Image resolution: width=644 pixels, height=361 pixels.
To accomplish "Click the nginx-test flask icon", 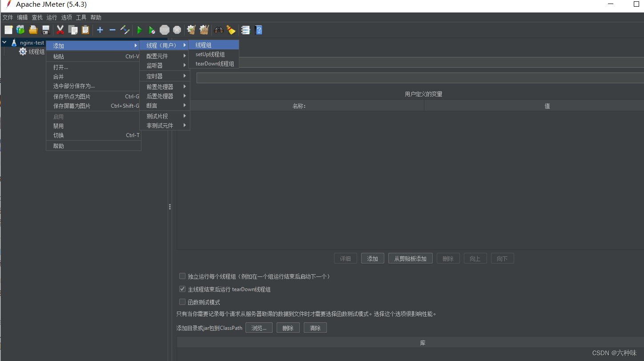I will (x=14, y=43).
